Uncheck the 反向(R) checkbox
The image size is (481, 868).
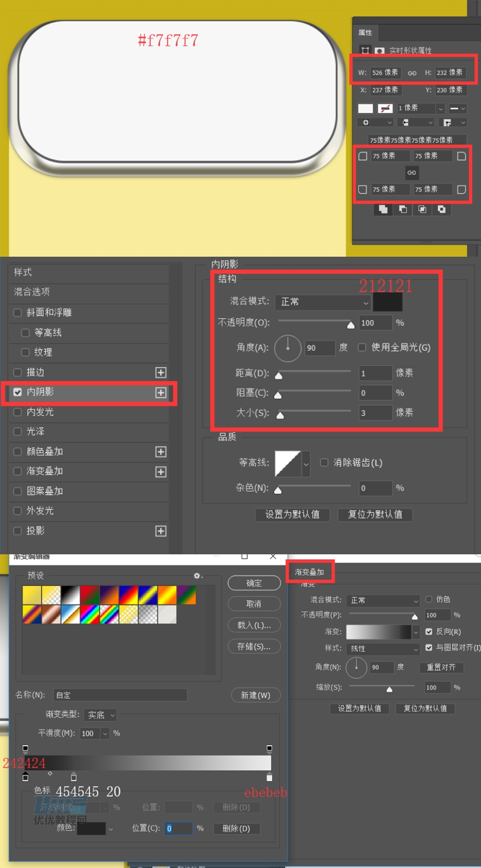tap(428, 631)
